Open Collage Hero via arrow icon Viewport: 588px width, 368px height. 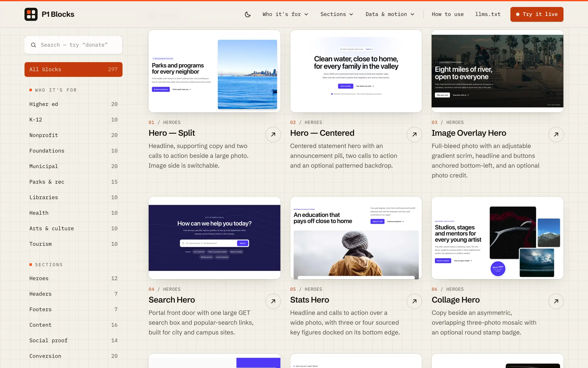point(556,301)
